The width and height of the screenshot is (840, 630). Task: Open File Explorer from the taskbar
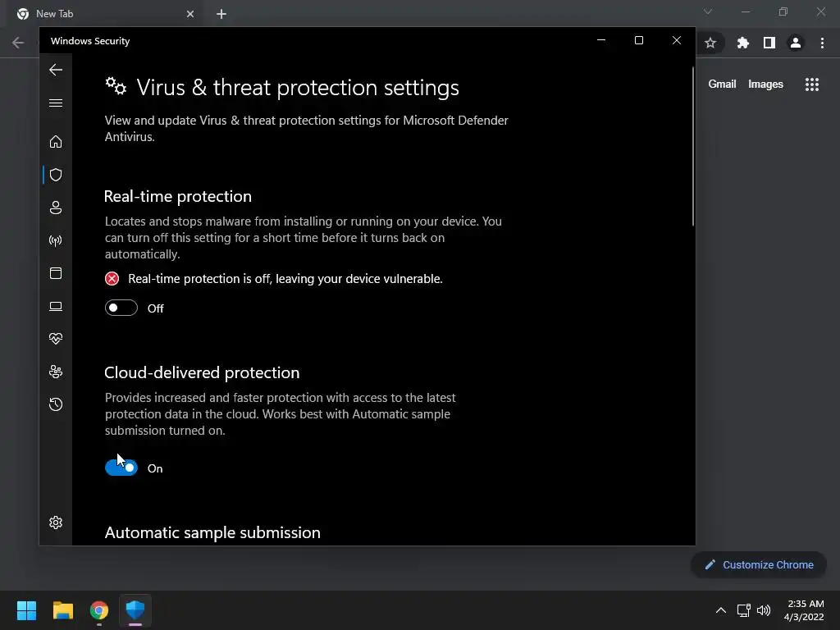click(x=63, y=610)
